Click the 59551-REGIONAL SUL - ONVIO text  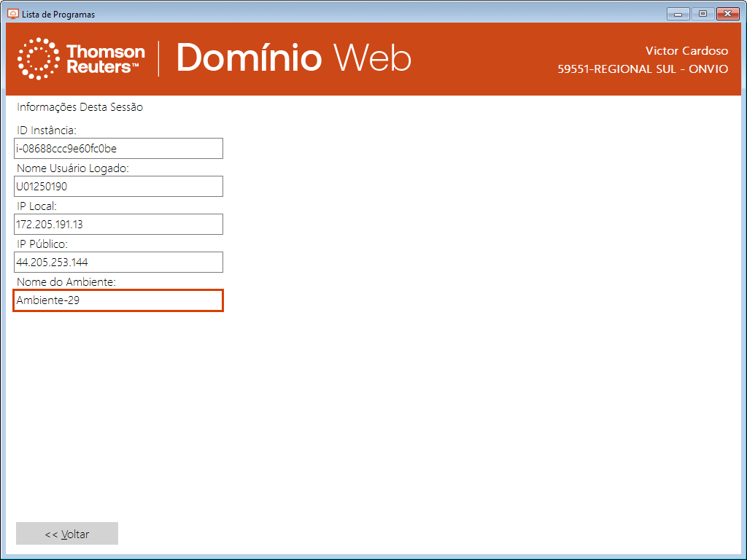click(643, 69)
